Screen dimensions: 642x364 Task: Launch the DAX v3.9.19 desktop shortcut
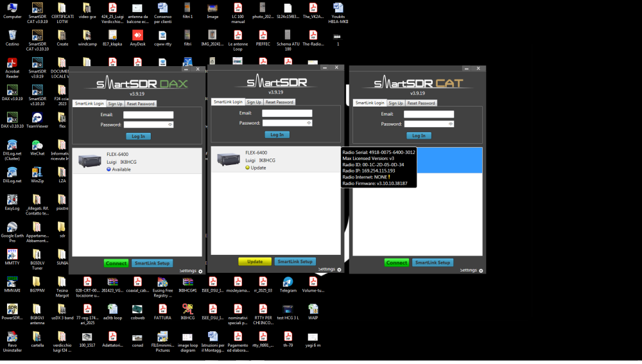click(12, 92)
